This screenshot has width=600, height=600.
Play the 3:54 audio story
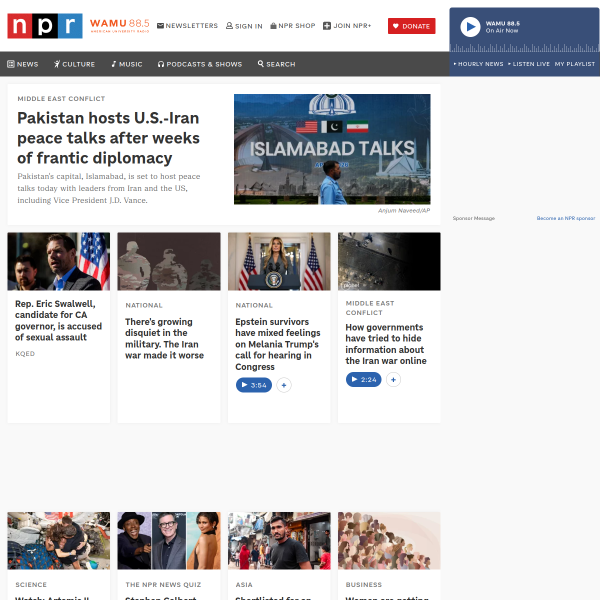pos(254,385)
